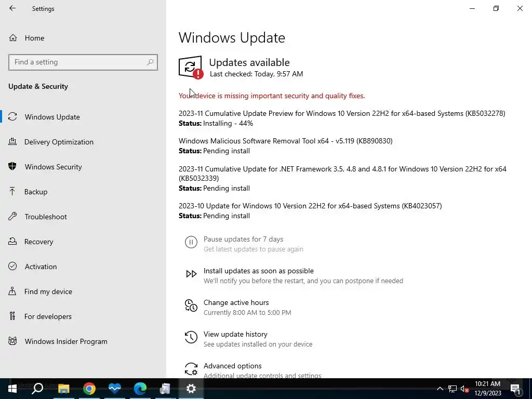Click the pause circle icon
The image size is (532, 399).
pyautogui.click(x=191, y=242)
